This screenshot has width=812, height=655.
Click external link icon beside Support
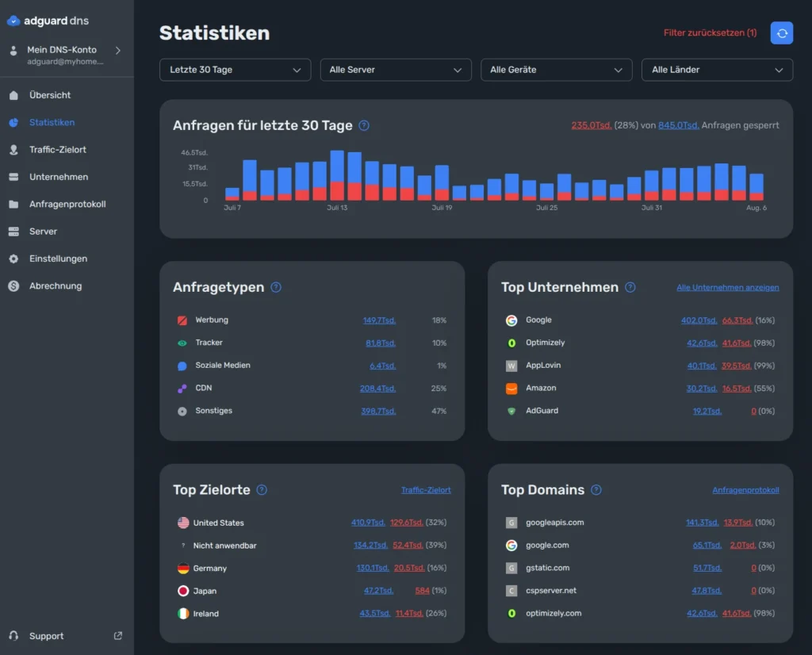click(118, 636)
